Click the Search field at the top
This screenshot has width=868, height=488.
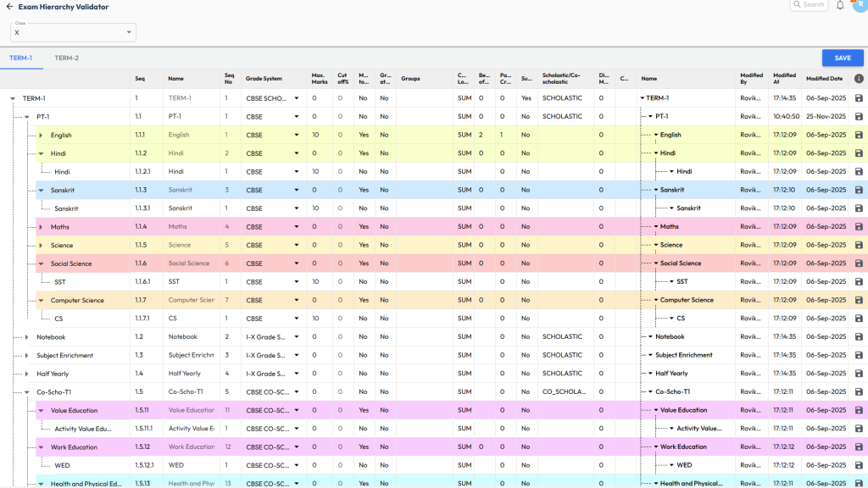(810, 5)
